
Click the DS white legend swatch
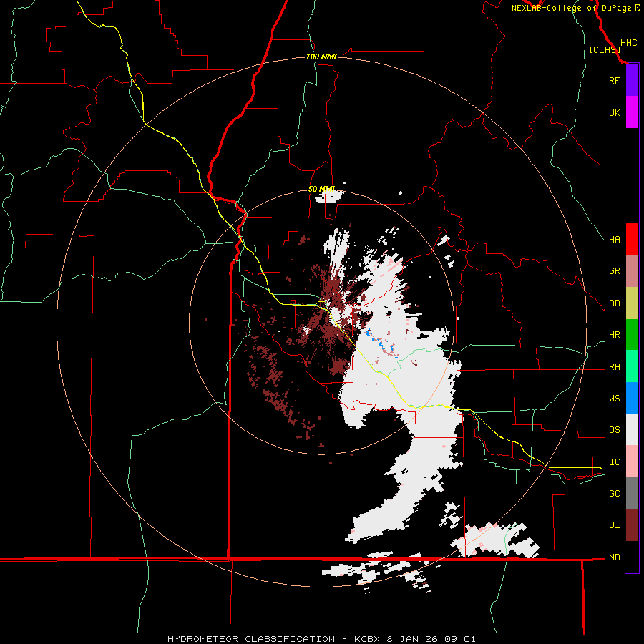[x=632, y=429]
